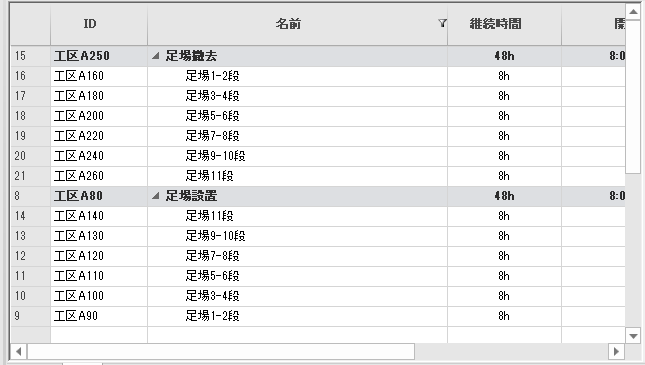The width and height of the screenshot is (645, 365).
Task: Select the 工区A90 ID cell
Action: tap(99, 316)
